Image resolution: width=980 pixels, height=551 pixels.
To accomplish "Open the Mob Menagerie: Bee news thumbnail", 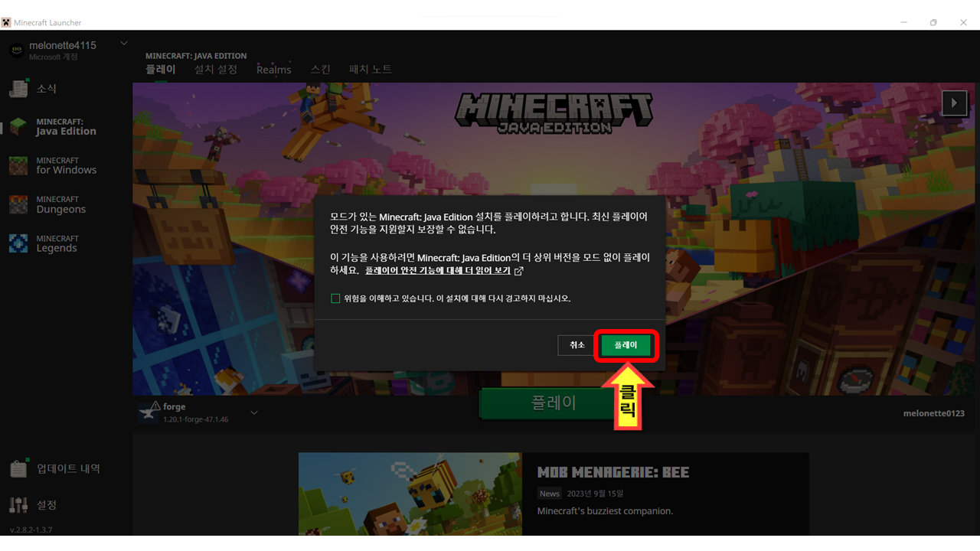I will (x=410, y=494).
